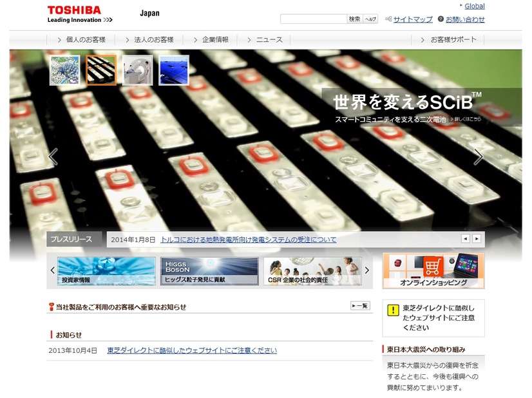Click the 当社製品をご利用のお客様へ重要なお知らせ heading
The width and height of the screenshot is (532, 398).
[x=121, y=307]
